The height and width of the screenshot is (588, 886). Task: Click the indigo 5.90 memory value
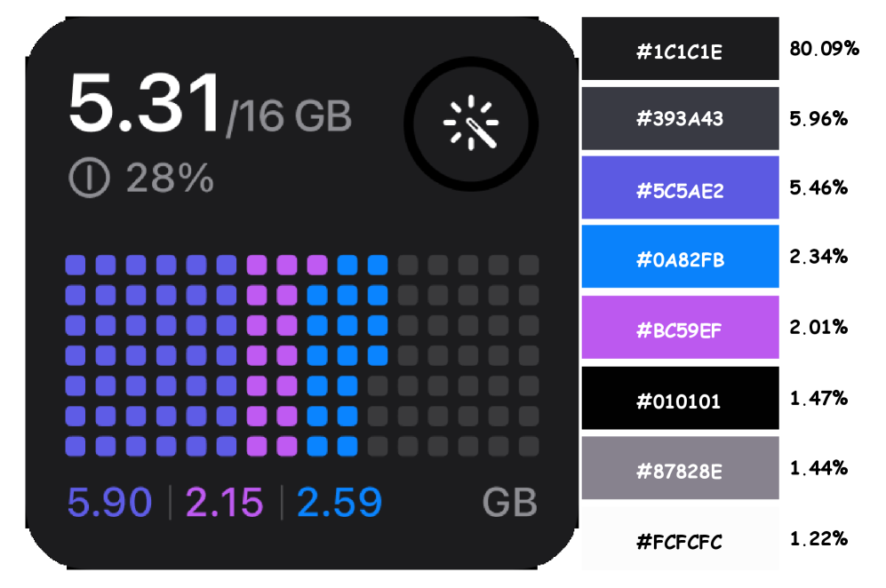coord(109,503)
